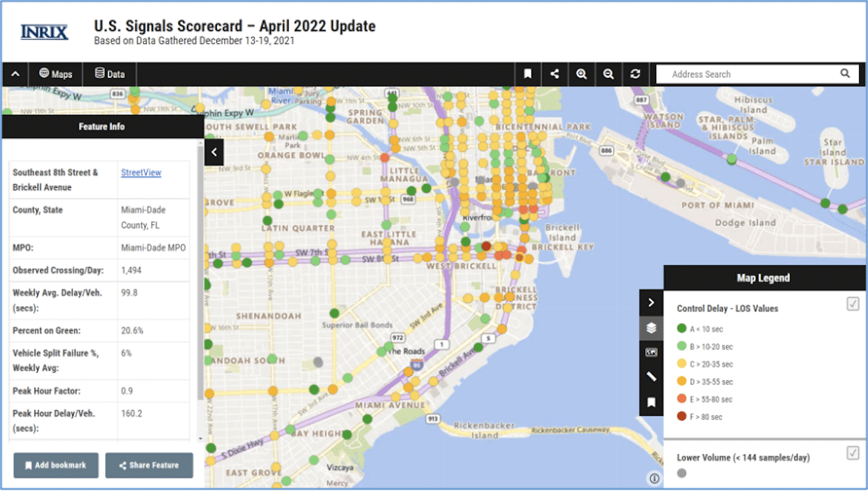
Task: Click the Add bookmark button
Action: tap(56, 465)
